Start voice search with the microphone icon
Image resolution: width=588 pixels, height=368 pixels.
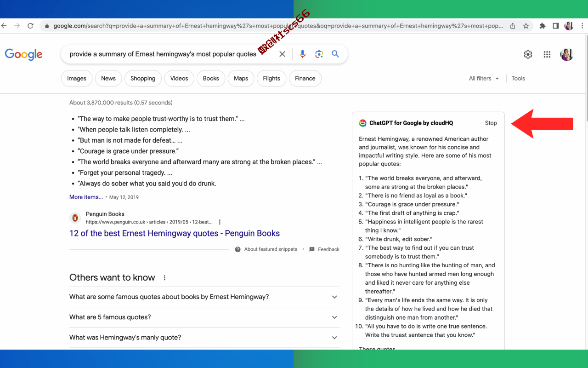coord(302,54)
